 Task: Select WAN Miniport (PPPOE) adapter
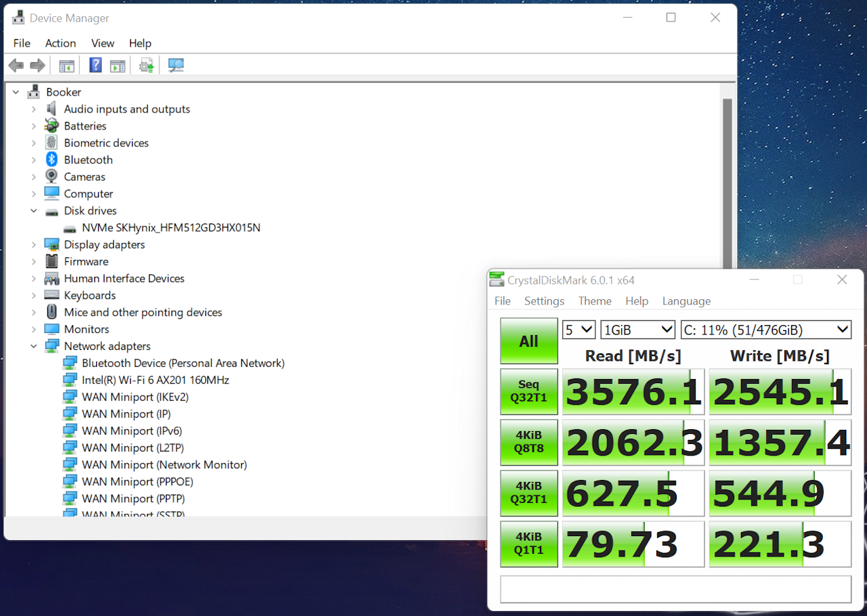point(138,481)
